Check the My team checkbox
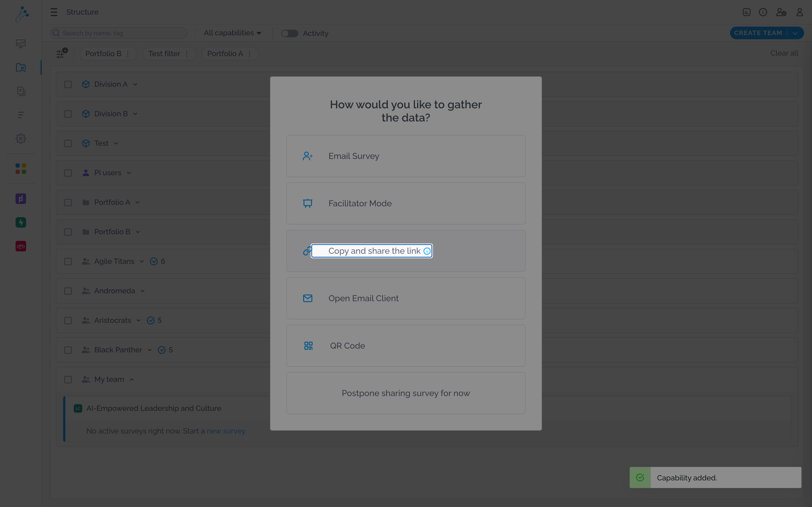Image resolution: width=812 pixels, height=507 pixels. tap(68, 379)
